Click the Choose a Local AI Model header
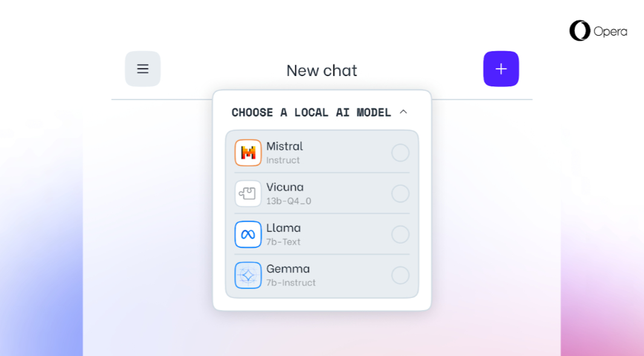 [311, 112]
